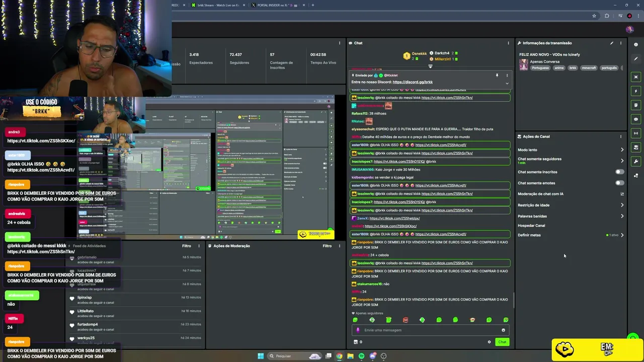This screenshot has width=644, height=362.
Task: Send message with green Chat button
Action: [502, 342]
